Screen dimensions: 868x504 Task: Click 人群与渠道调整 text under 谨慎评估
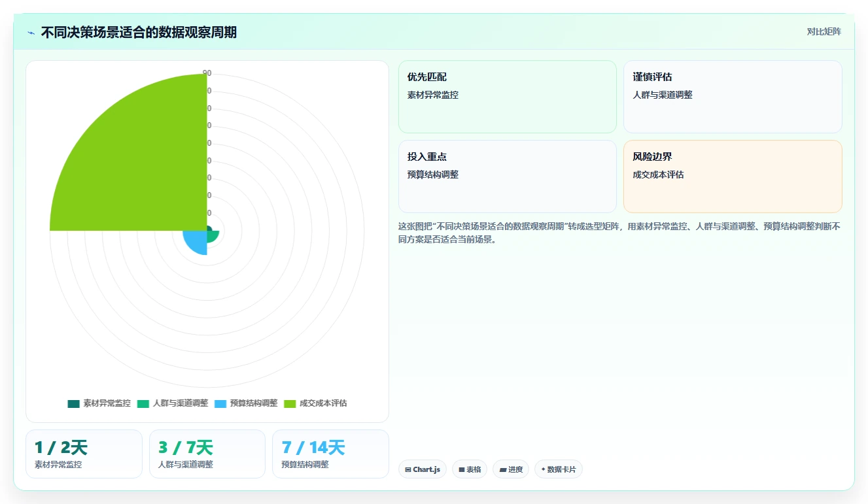pyautogui.click(x=663, y=95)
